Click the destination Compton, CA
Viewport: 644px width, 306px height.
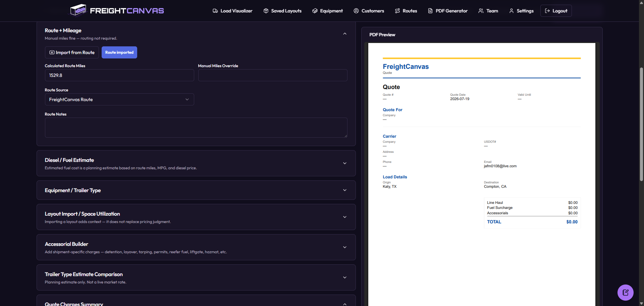495,187
